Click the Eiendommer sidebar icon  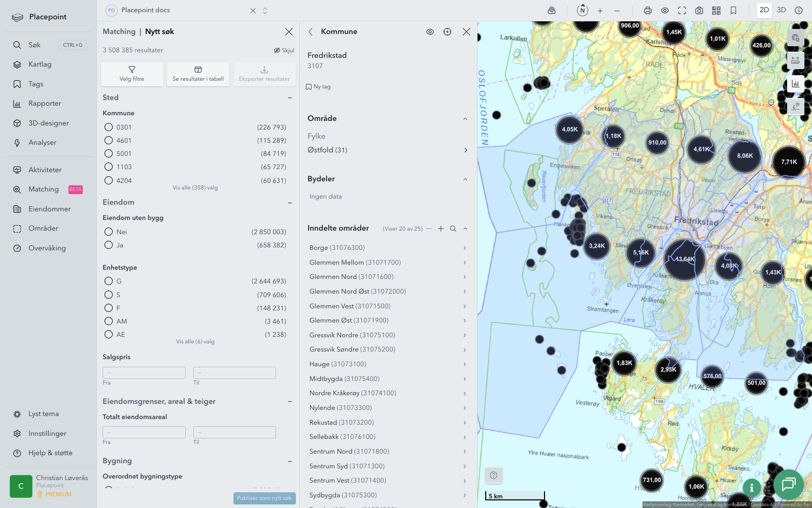tap(17, 209)
